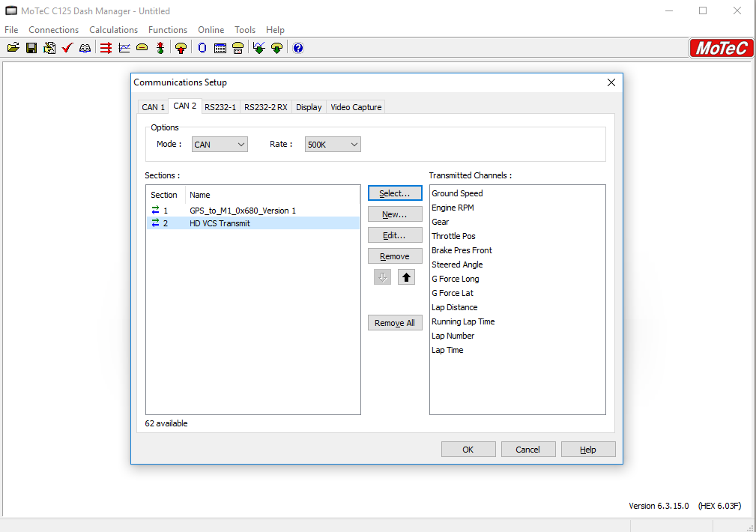Screen dimensions: 756x532
Task: Click the get configuration green down-arrow icon
Action: pos(276,48)
